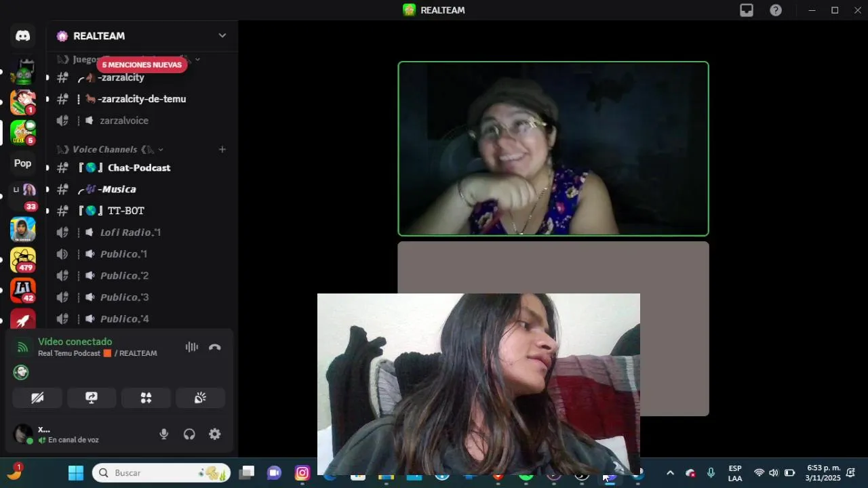
Task: Open the ESP LAA language switcher
Action: pos(735,473)
